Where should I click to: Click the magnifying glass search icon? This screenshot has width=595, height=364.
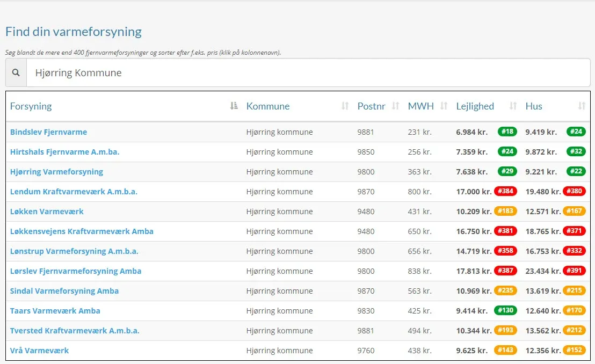pos(16,72)
